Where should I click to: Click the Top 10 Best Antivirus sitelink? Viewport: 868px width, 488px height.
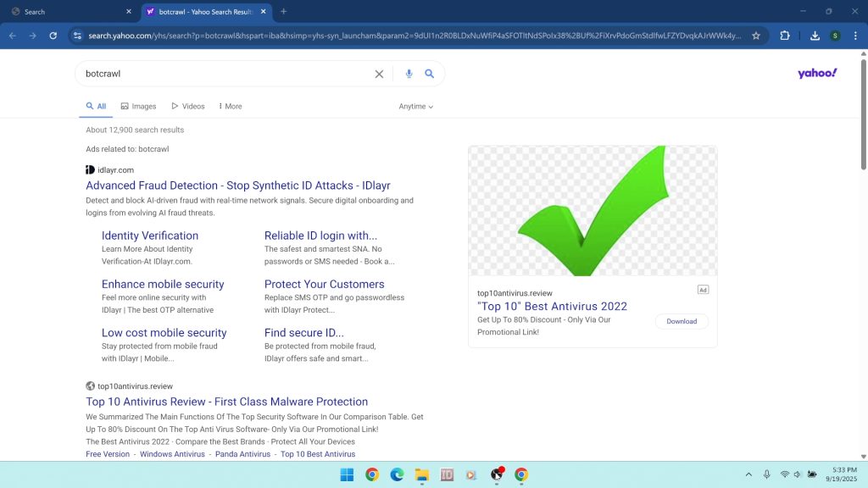318,454
